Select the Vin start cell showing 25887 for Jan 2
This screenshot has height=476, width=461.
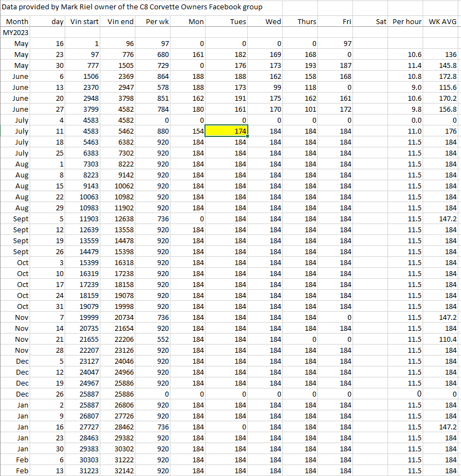click(x=84, y=405)
